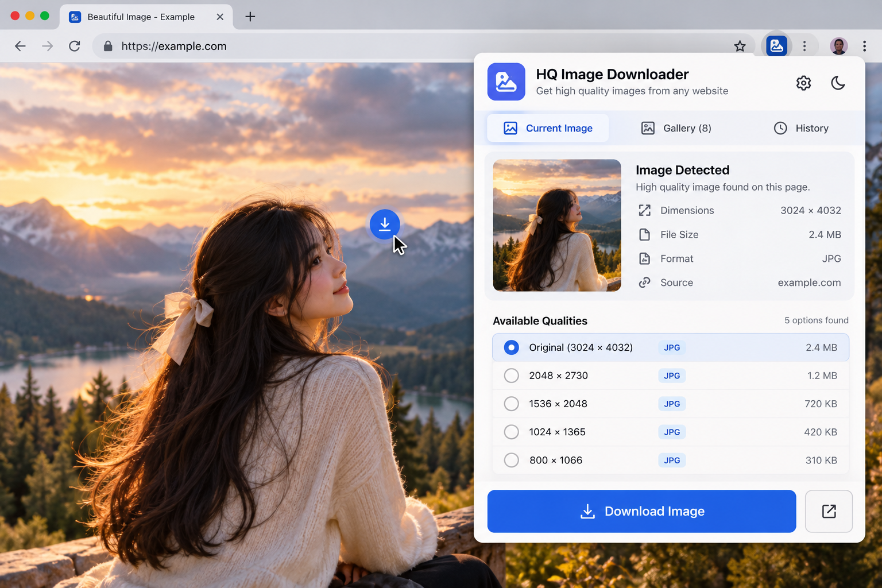Switch to the Gallery (8) tab

tap(676, 128)
